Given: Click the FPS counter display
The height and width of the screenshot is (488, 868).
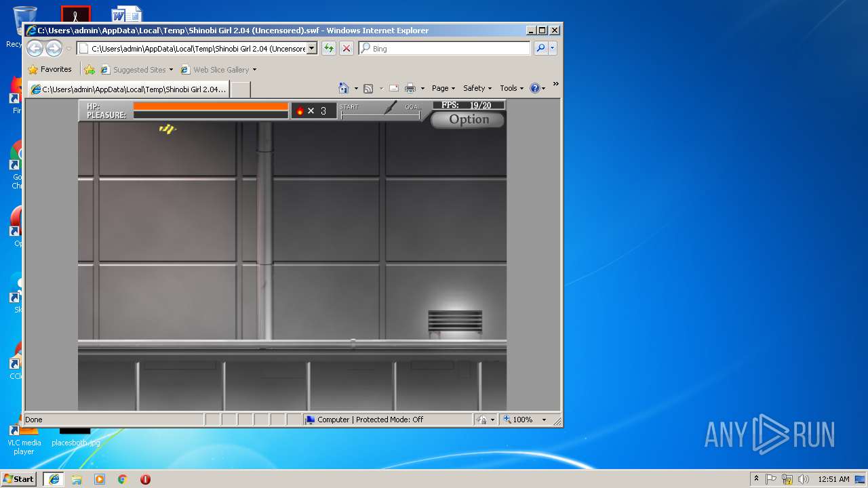Looking at the screenshot, I should click(469, 105).
